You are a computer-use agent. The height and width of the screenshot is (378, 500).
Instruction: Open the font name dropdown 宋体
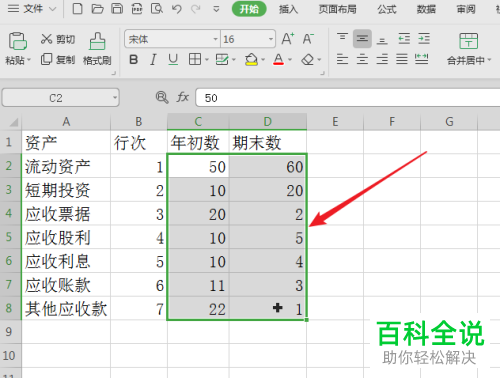click(x=215, y=40)
